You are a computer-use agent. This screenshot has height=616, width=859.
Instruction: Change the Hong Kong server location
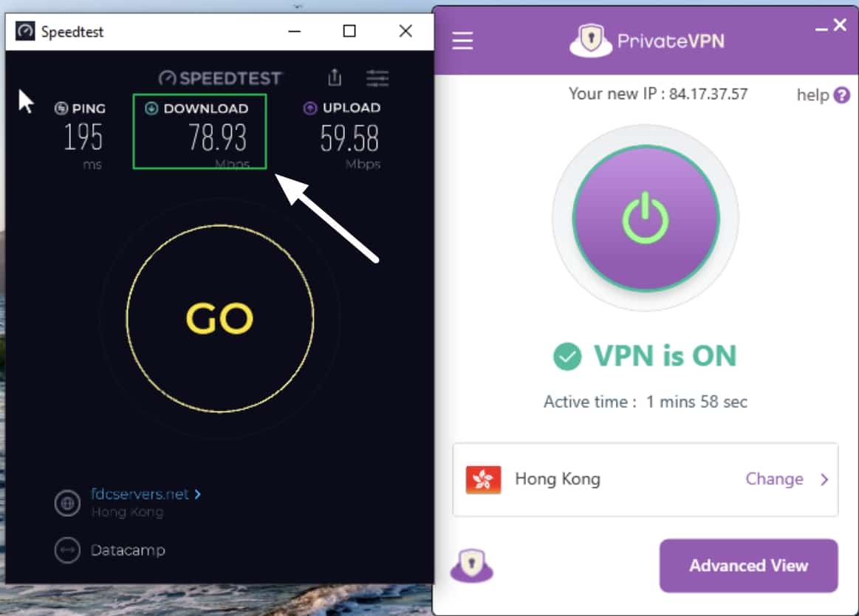774,479
